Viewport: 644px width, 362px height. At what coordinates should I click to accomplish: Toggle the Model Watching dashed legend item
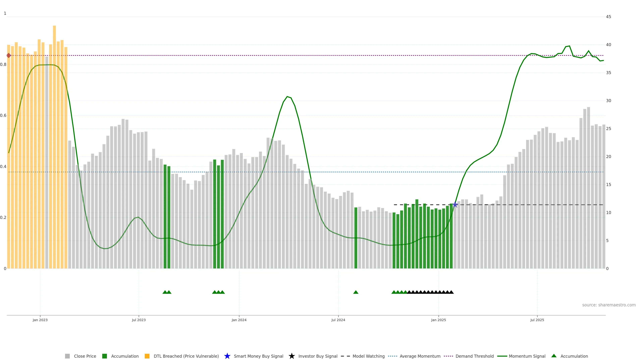pyautogui.click(x=345, y=356)
